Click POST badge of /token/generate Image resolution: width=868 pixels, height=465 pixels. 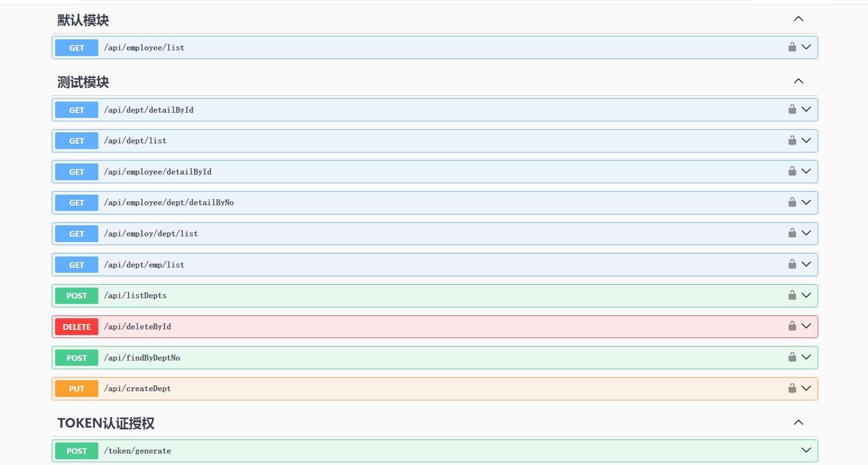[x=77, y=451]
